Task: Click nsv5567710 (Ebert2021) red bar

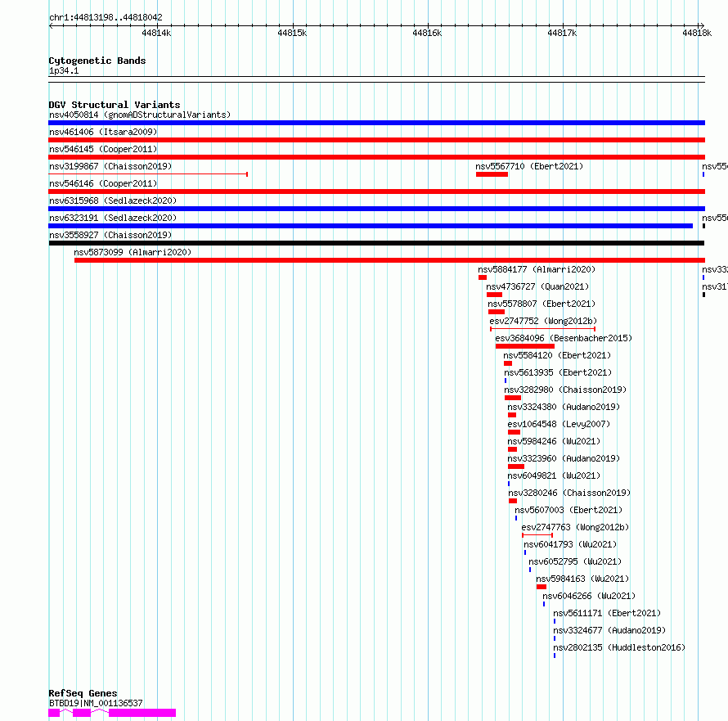Action: (x=492, y=174)
